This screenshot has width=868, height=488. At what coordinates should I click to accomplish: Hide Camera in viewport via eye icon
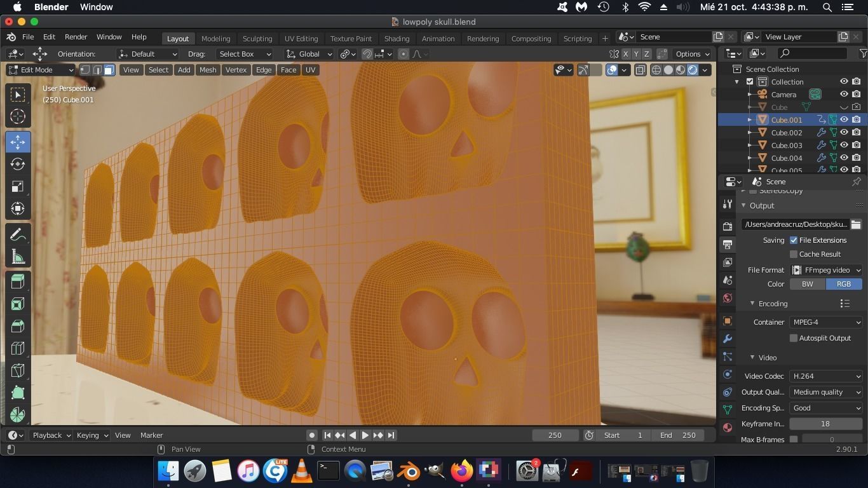click(x=844, y=95)
